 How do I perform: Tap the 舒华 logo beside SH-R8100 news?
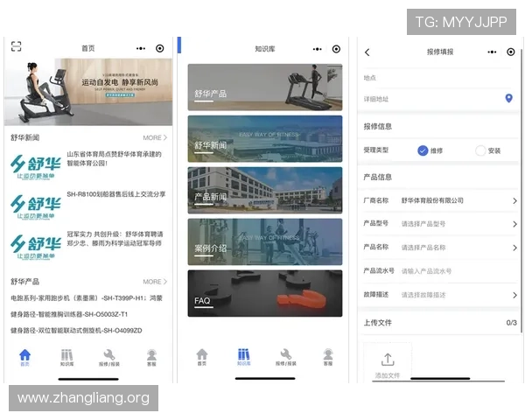pos(36,207)
